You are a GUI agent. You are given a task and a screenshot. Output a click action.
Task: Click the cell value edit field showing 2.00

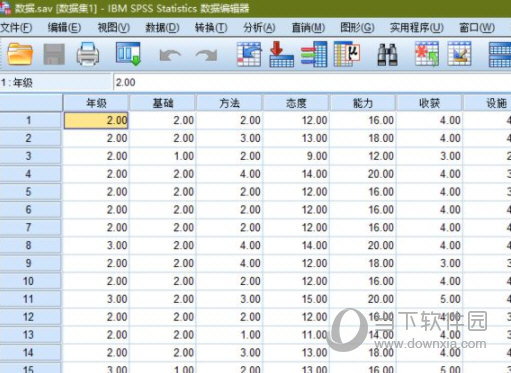(312, 82)
